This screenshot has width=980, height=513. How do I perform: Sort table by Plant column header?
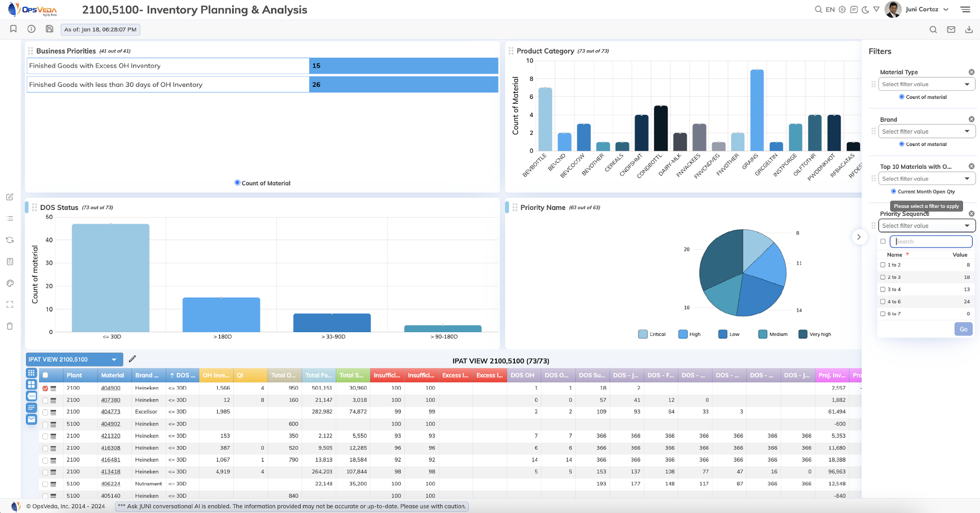pos(75,375)
